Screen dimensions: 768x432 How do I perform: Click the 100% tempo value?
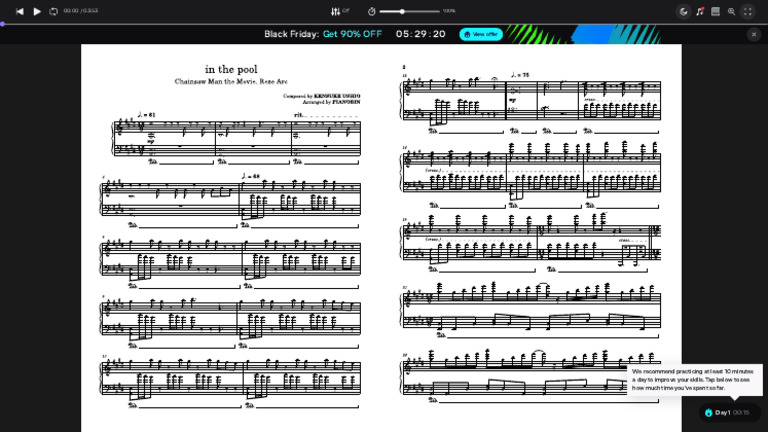point(449,11)
